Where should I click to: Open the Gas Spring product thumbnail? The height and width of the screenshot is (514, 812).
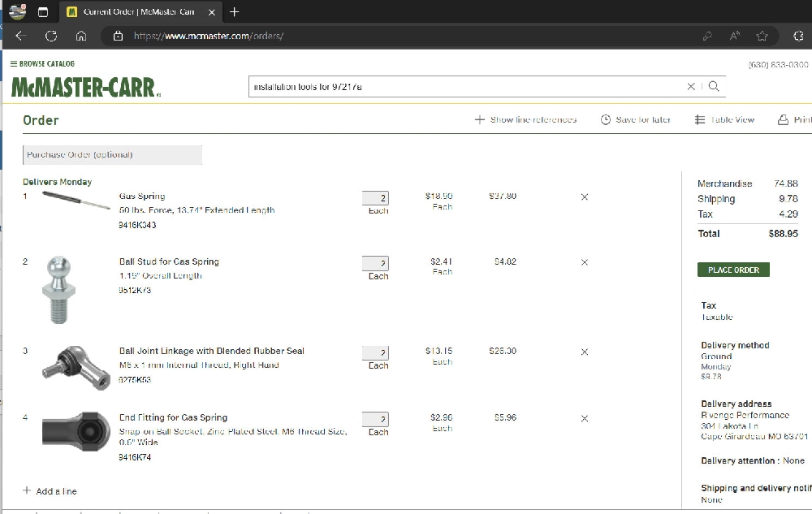[76, 200]
